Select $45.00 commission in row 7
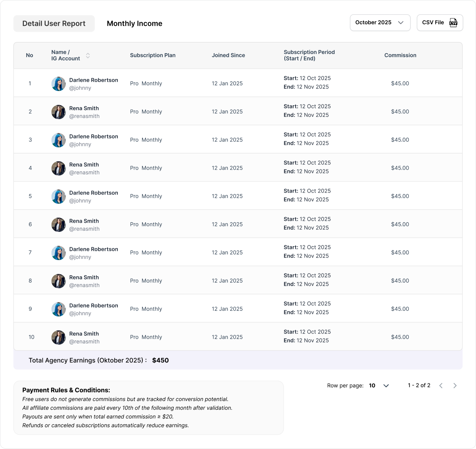The width and height of the screenshot is (476, 449). tap(400, 252)
